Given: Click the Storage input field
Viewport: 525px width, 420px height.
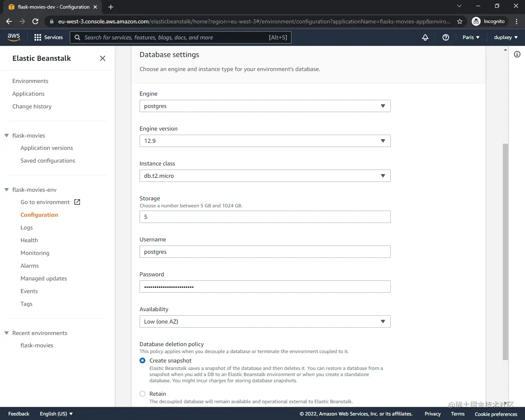Looking at the screenshot, I should (x=265, y=217).
